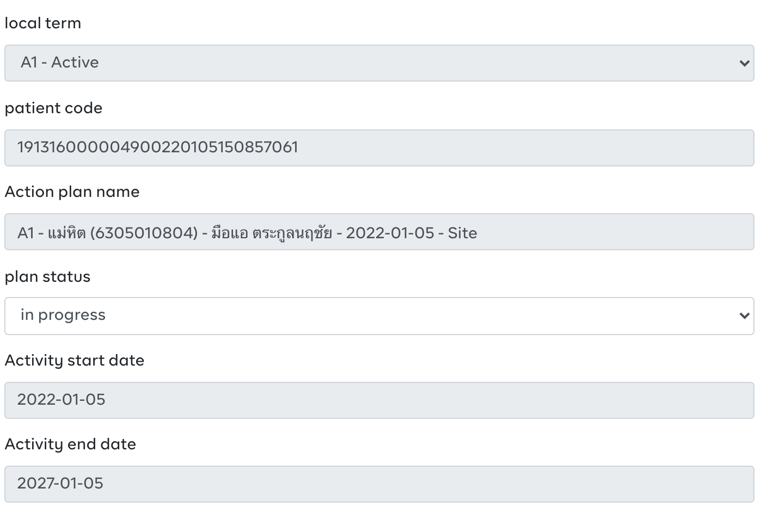Click the value 2027-01-05 in end date
773x532 pixels.
[60, 484]
